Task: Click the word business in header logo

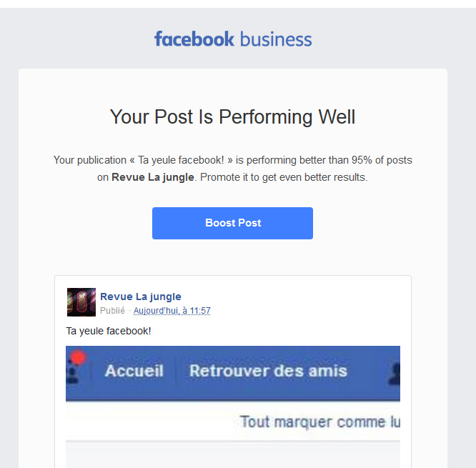Action: click(x=276, y=39)
